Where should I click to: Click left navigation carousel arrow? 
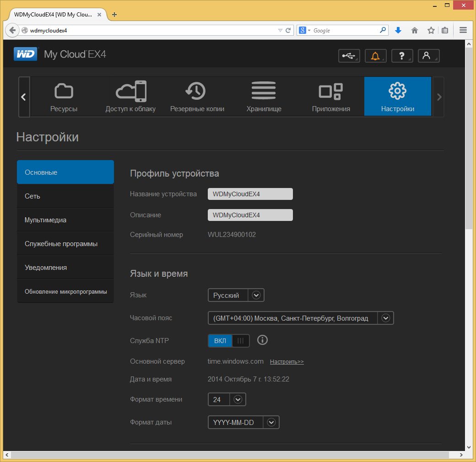pyautogui.click(x=24, y=97)
